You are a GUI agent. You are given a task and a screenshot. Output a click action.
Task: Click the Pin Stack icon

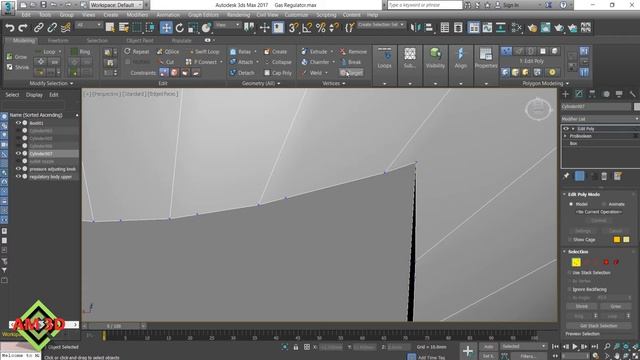click(566, 176)
